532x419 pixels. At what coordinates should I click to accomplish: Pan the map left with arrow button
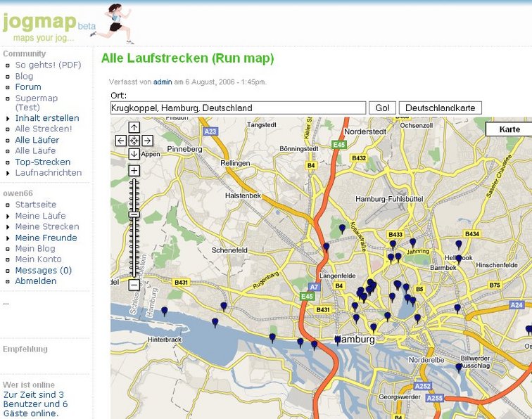[x=121, y=141]
